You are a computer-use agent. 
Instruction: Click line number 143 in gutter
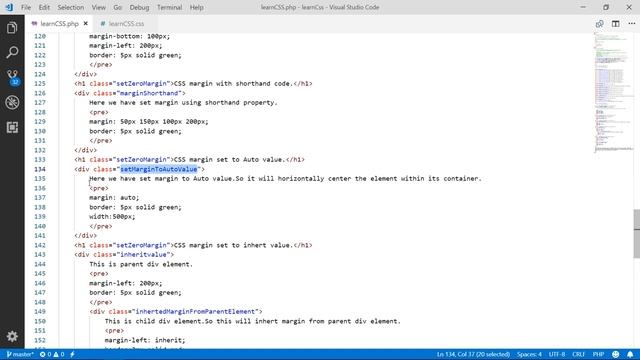[x=40, y=254]
